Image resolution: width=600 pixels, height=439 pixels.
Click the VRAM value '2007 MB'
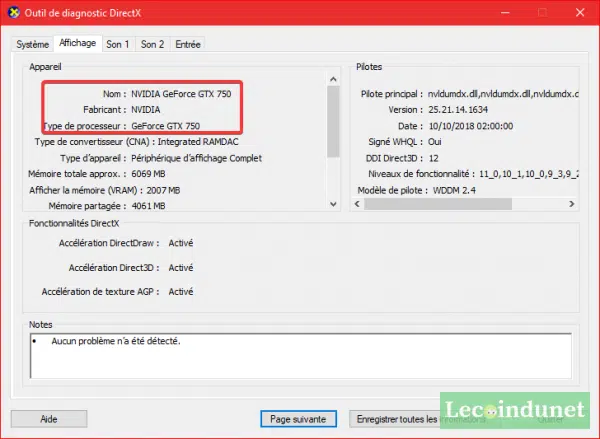tap(163, 190)
